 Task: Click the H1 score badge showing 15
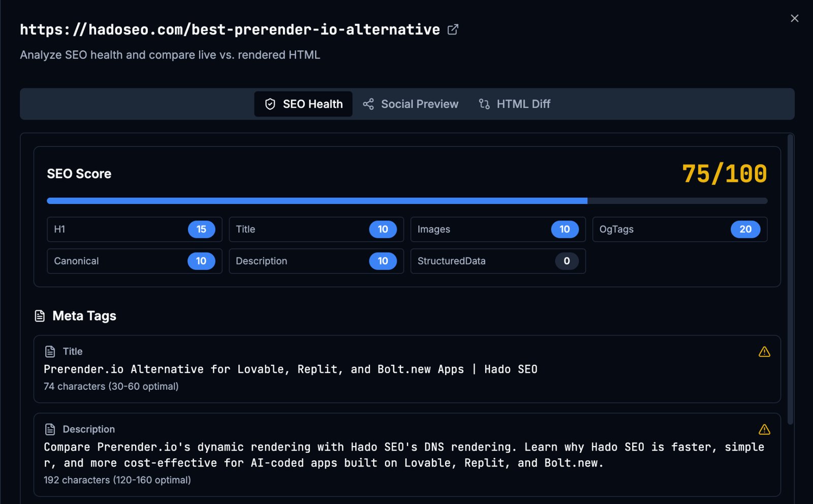click(x=202, y=229)
